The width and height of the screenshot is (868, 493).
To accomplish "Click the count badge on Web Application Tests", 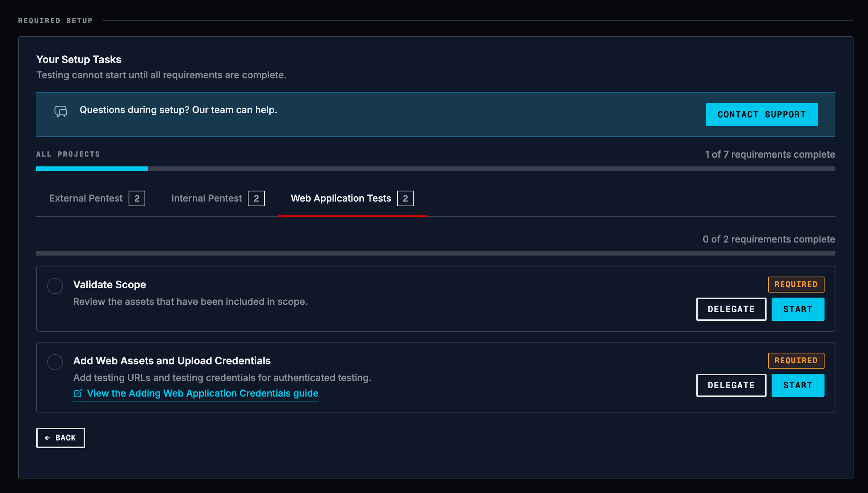I will pos(405,198).
